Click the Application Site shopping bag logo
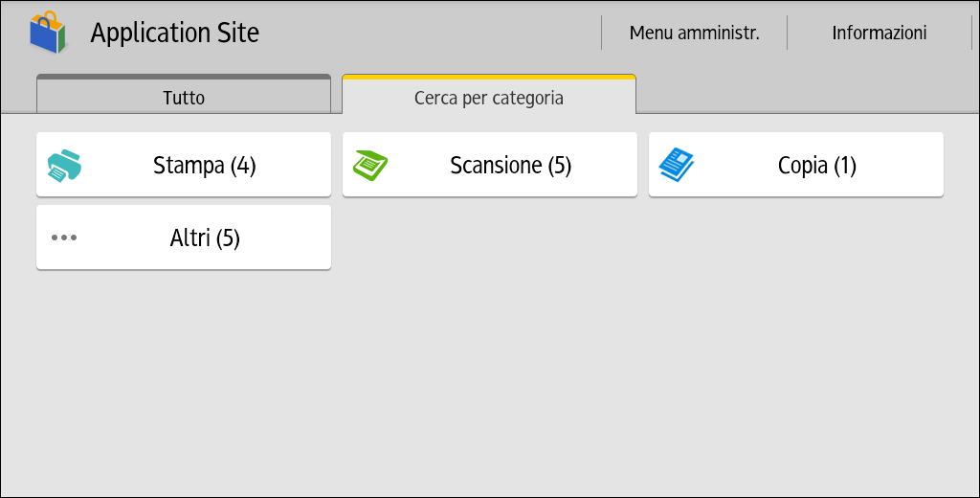 coord(47,33)
